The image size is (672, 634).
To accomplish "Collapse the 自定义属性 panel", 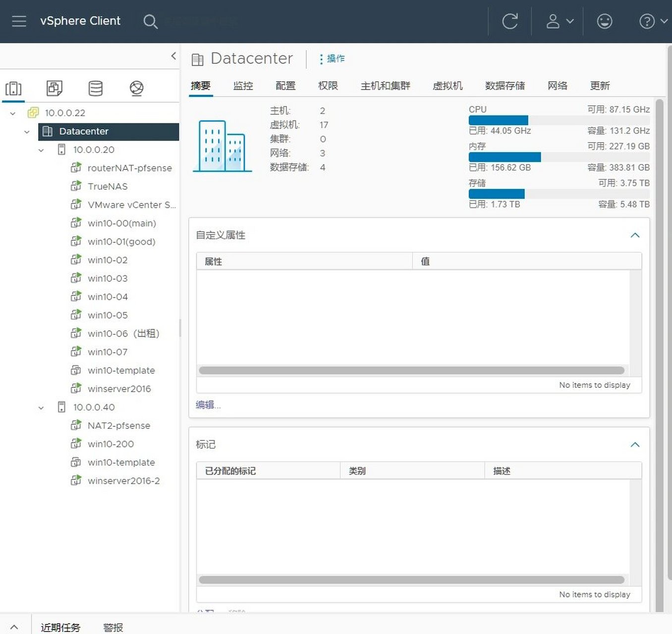I will [635, 235].
